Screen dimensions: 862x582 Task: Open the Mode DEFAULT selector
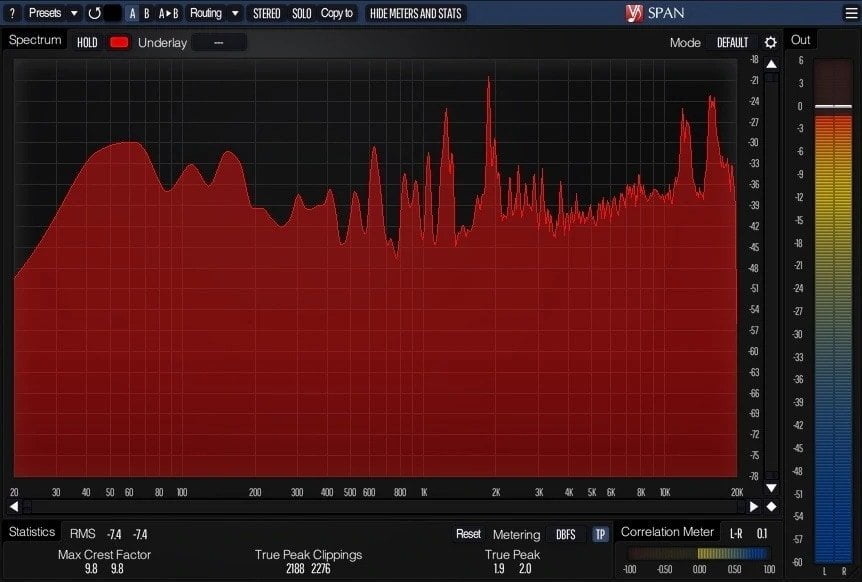(732, 43)
